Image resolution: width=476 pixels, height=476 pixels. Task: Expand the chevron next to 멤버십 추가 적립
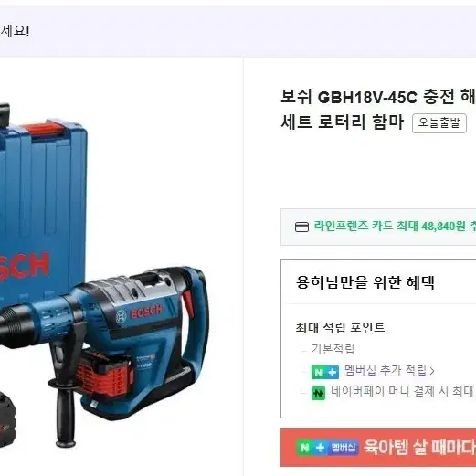tap(432, 371)
